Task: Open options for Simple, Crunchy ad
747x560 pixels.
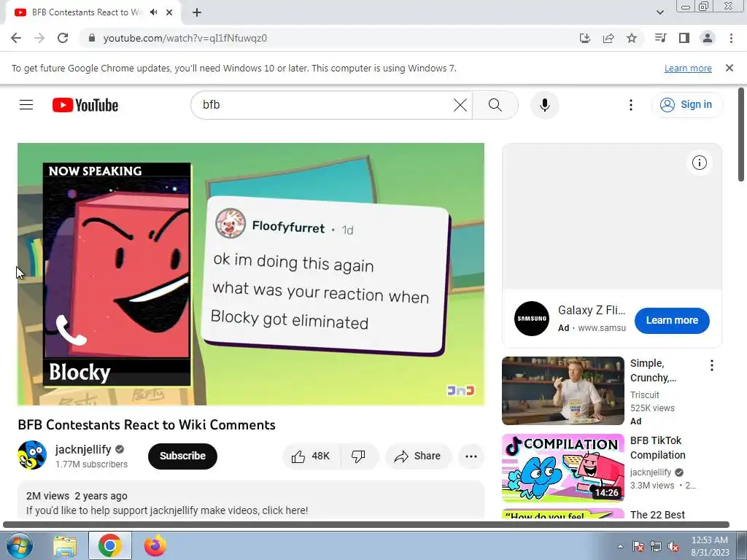Action: (x=711, y=365)
